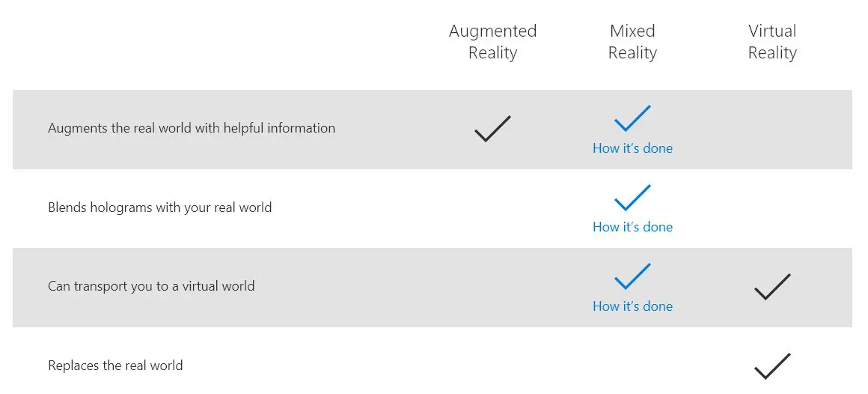
Task: Click "Augments the real world with helpful information" text
Action: 192,128
